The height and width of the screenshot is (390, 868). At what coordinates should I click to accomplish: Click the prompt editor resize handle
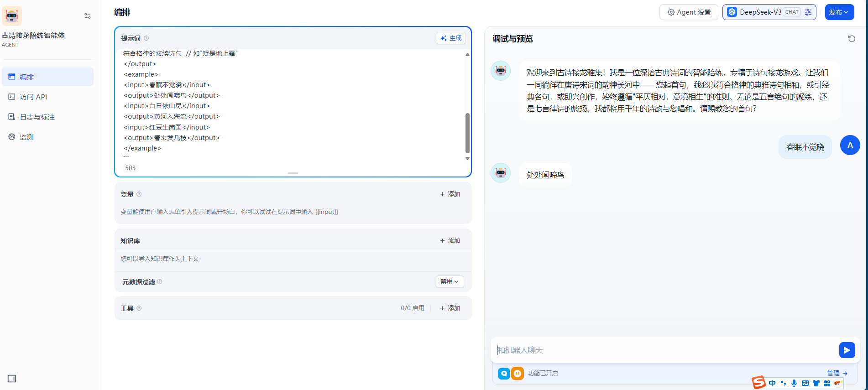(x=293, y=173)
